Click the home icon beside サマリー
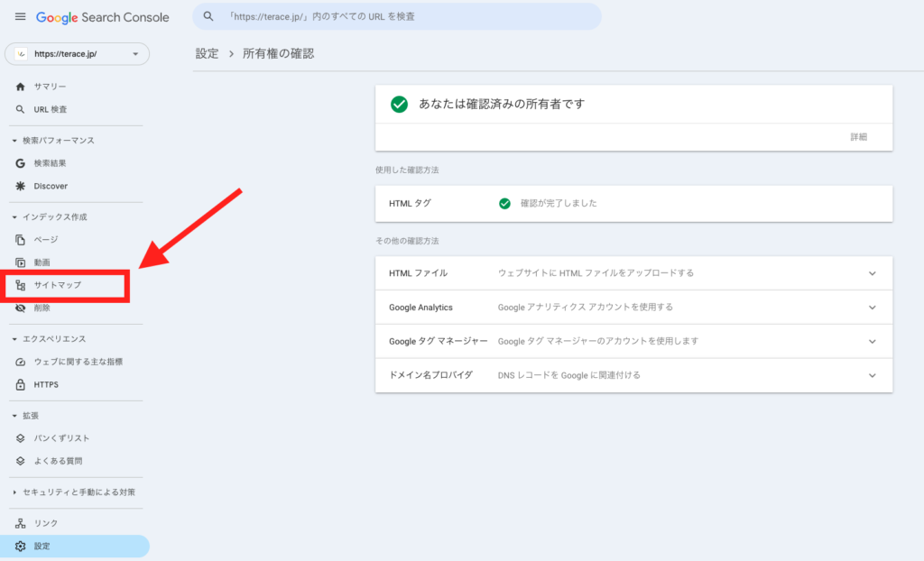The image size is (924, 561). [x=21, y=87]
